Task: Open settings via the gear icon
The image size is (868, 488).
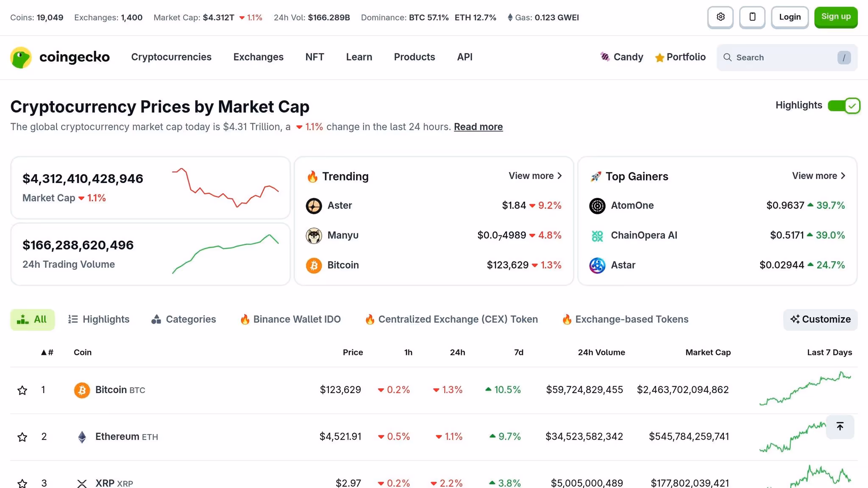Action: pyautogui.click(x=720, y=17)
